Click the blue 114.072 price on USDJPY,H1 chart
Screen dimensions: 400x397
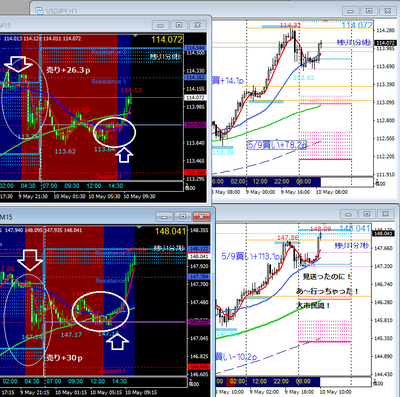point(357,25)
